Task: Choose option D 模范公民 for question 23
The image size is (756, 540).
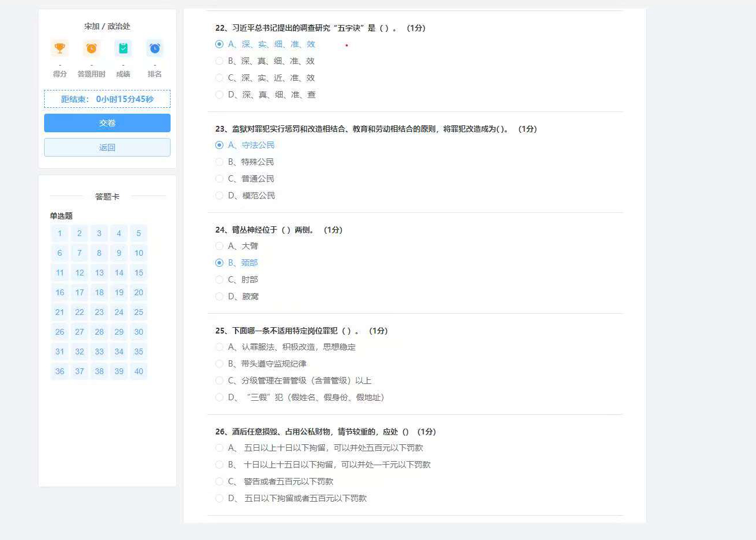Action: 219,195
